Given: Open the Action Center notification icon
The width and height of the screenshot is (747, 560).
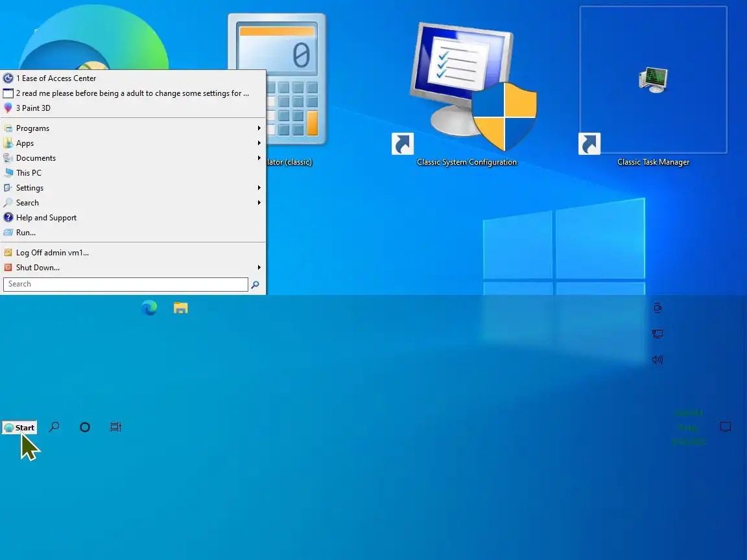Looking at the screenshot, I should point(725,426).
